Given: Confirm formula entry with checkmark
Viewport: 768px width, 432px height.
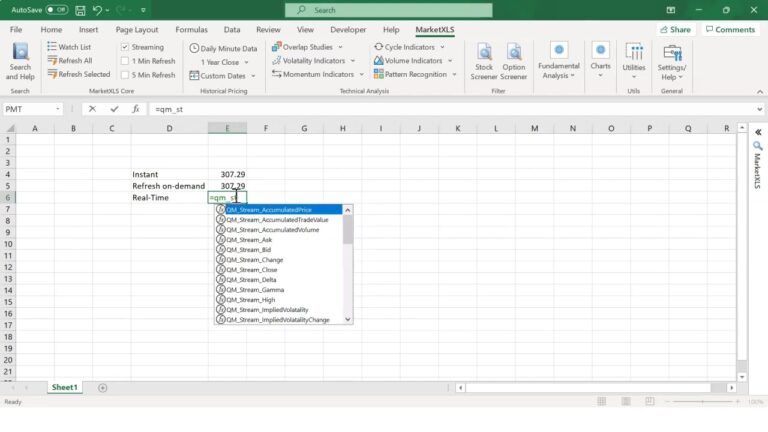Looking at the screenshot, I should tap(114, 109).
